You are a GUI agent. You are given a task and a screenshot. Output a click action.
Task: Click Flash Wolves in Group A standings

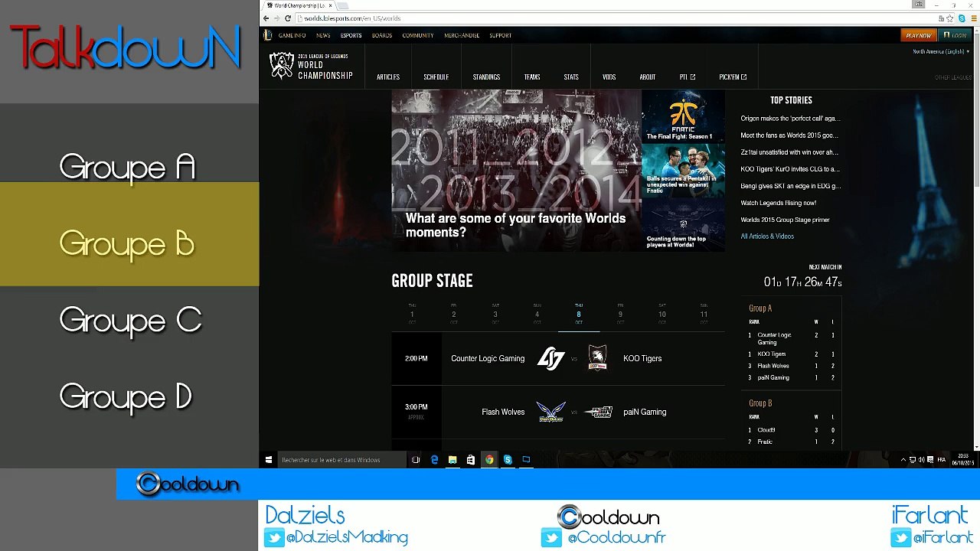[x=773, y=366]
